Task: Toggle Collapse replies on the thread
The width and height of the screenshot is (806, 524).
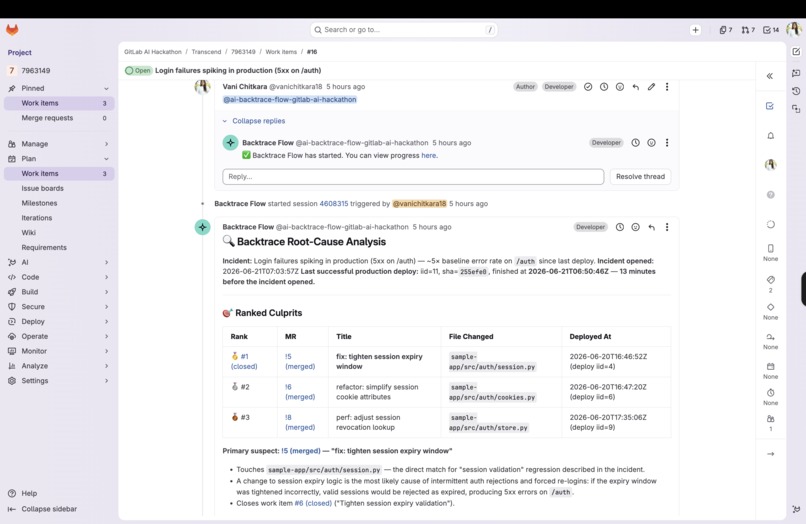Action: coord(253,121)
